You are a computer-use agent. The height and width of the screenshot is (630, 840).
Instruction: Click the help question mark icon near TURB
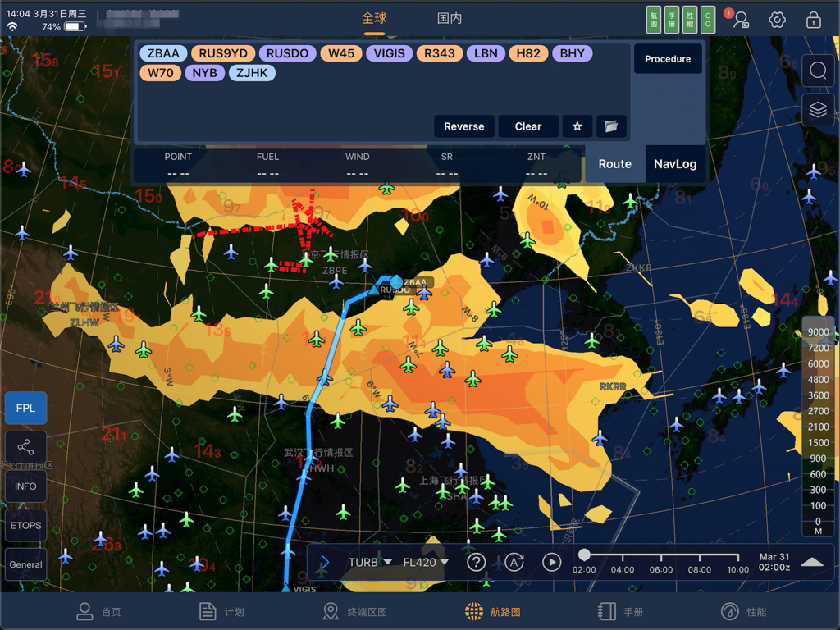[x=477, y=562]
